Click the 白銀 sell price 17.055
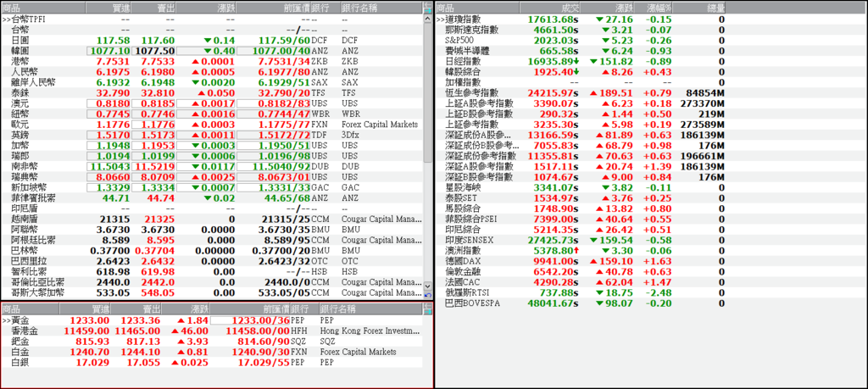The image size is (868, 389). (x=142, y=363)
